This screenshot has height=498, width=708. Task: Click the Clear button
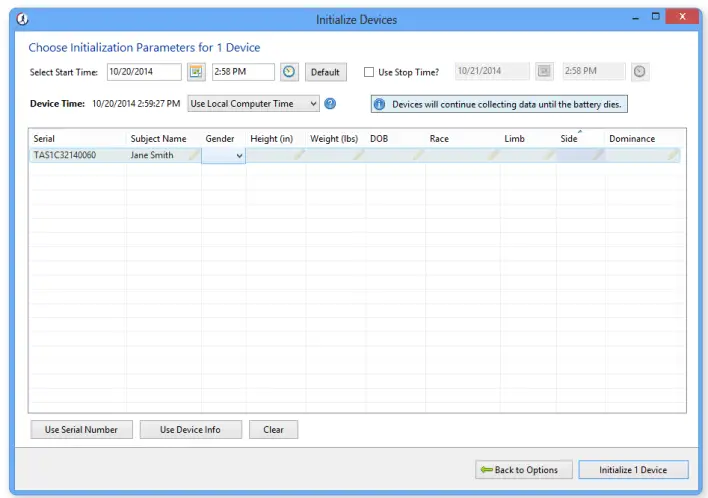pyautogui.click(x=273, y=429)
